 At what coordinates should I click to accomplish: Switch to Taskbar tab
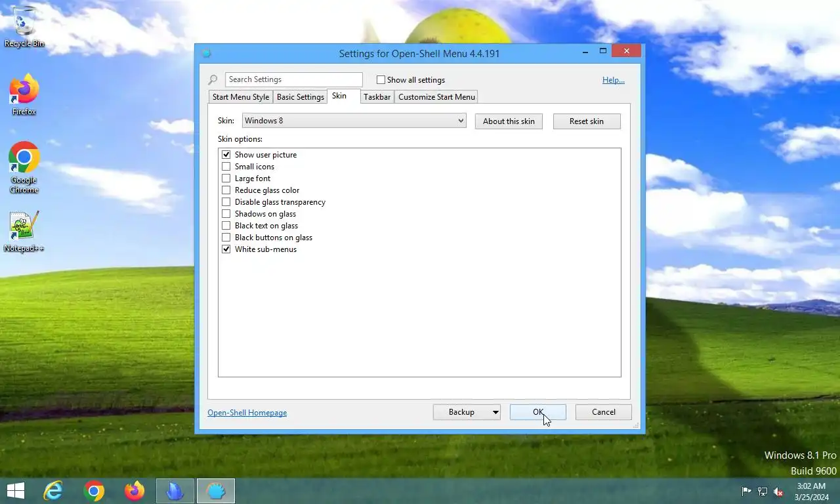pyautogui.click(x=377, y=97)
